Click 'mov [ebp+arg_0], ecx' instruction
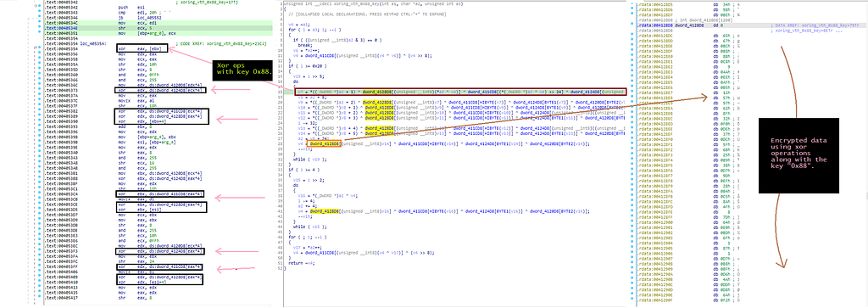868x308 pixels. pyautogui.click(x=147, y=32)
